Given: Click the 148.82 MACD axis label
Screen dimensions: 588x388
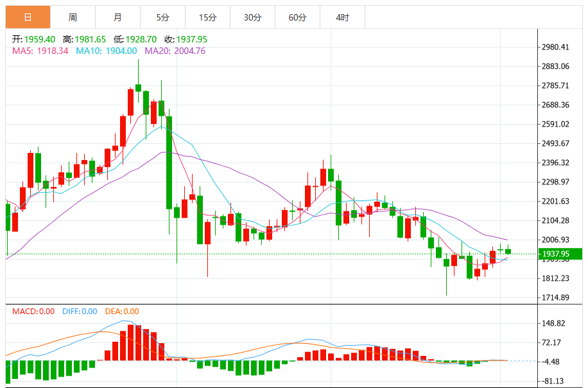Looking at the screenshot, I should click(x=553, y=324).
